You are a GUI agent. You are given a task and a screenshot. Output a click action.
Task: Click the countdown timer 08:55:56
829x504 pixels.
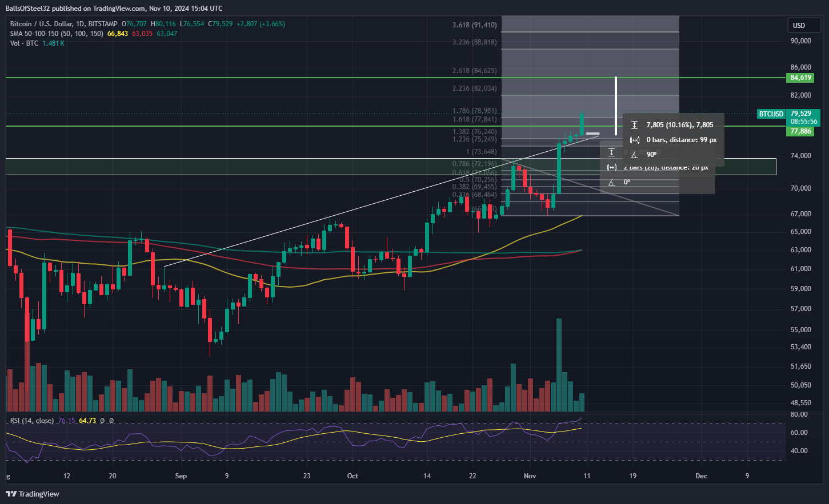point(803,122)
